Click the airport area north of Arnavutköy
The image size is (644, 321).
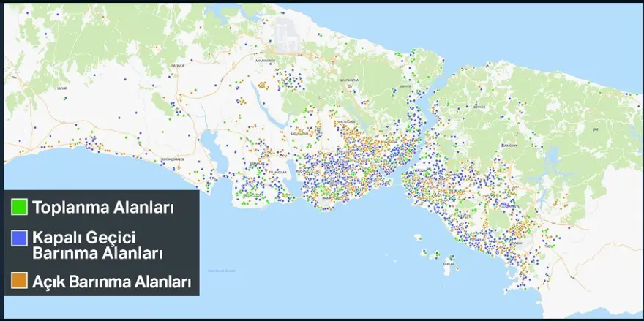click(284, 33)
